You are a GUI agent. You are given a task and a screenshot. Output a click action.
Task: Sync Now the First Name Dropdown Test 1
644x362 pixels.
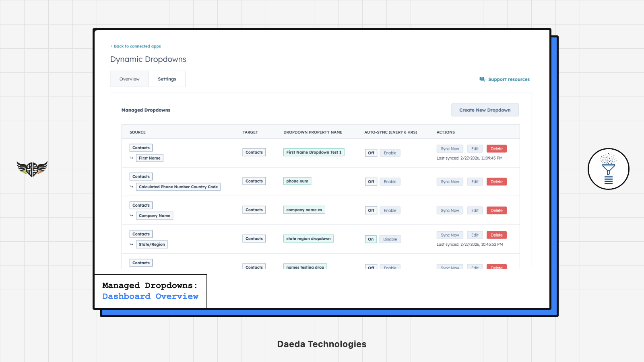[450, 148]
